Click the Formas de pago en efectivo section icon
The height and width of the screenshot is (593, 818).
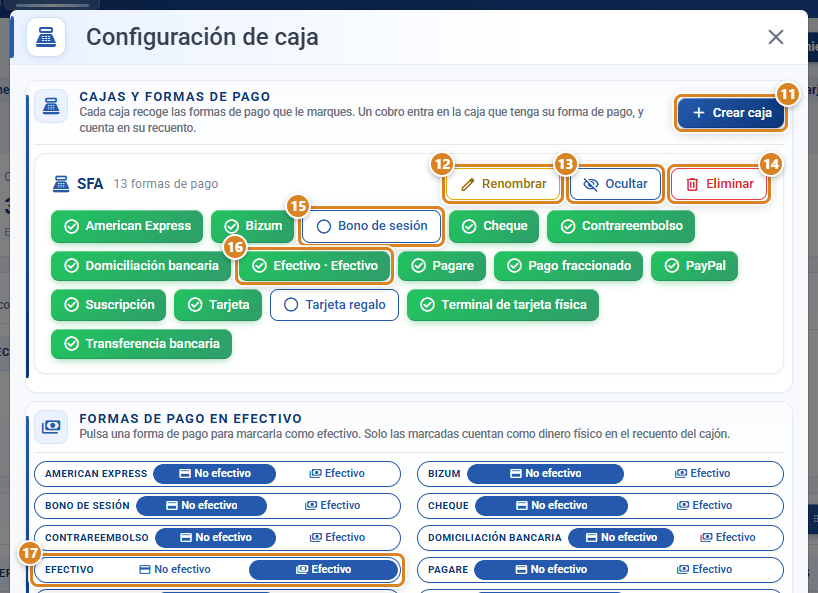click(51, 427)
